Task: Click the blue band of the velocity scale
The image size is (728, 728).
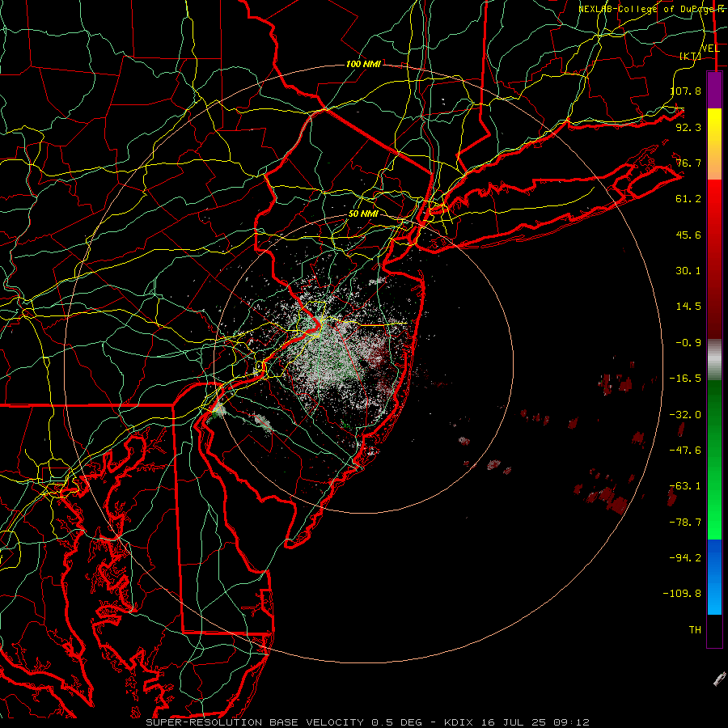Action: pyautogui.click(x=714, y=577)
